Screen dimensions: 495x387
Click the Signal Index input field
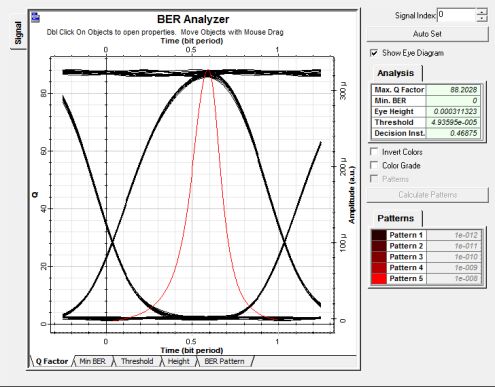pos(456,15)
